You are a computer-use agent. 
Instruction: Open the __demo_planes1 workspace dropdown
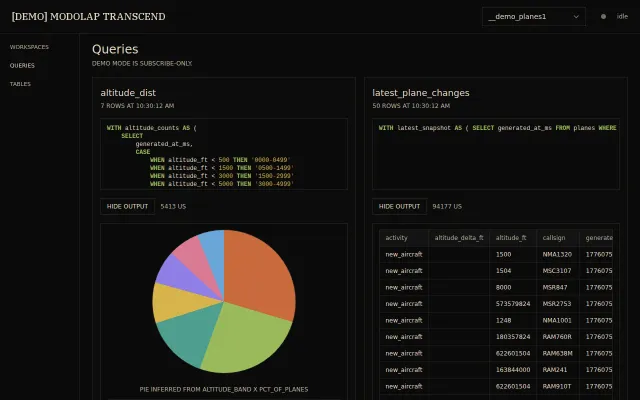click(x=533, y=17)
